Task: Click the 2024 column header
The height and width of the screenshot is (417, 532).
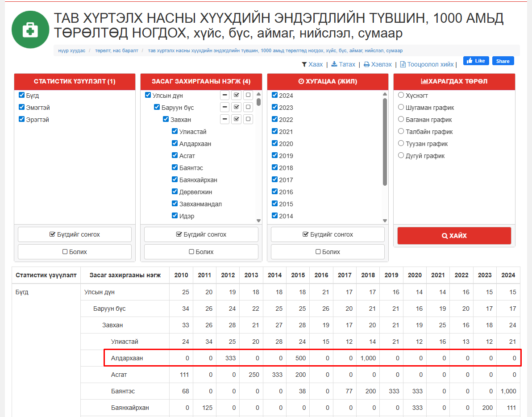Action: pos(508,275)
